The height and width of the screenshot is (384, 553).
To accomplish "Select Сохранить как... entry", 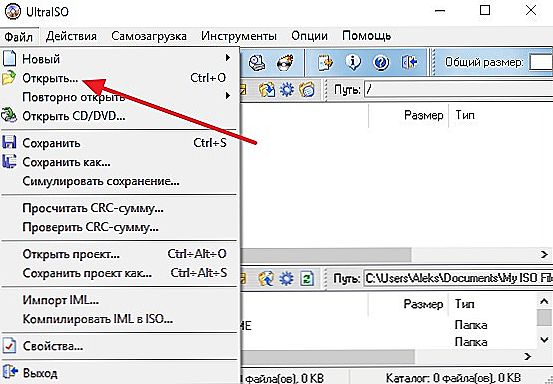I will pyautogui.click(x=119, y=162).
